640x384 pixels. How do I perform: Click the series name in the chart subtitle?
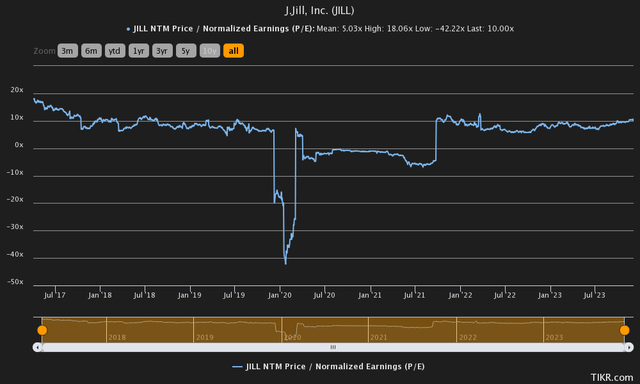coord(224,29)
